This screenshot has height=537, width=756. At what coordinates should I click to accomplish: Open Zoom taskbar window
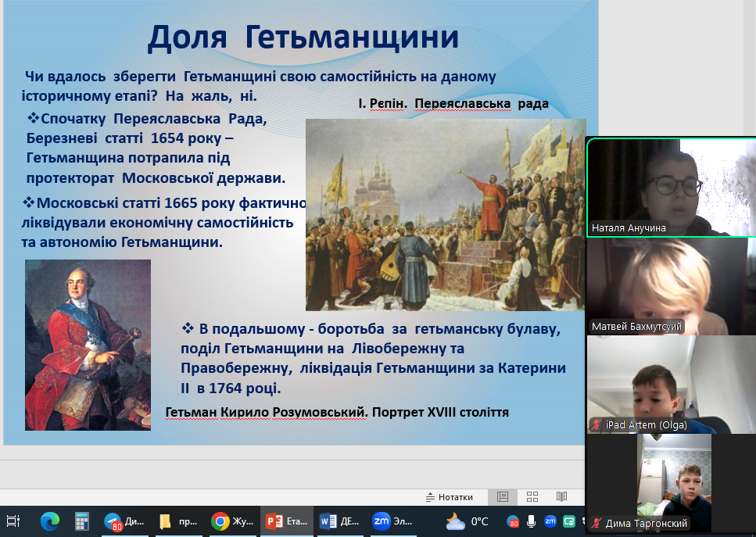pos(393,521)
